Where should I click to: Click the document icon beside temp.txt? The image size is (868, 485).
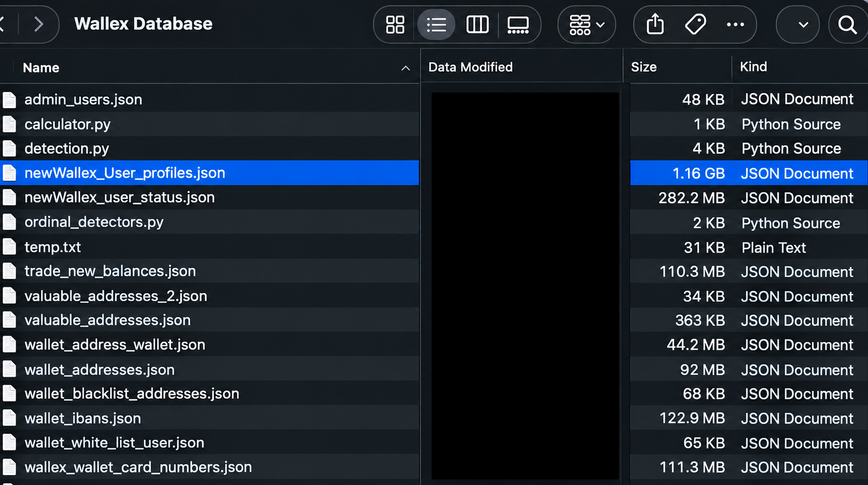[x=9, y=247]
